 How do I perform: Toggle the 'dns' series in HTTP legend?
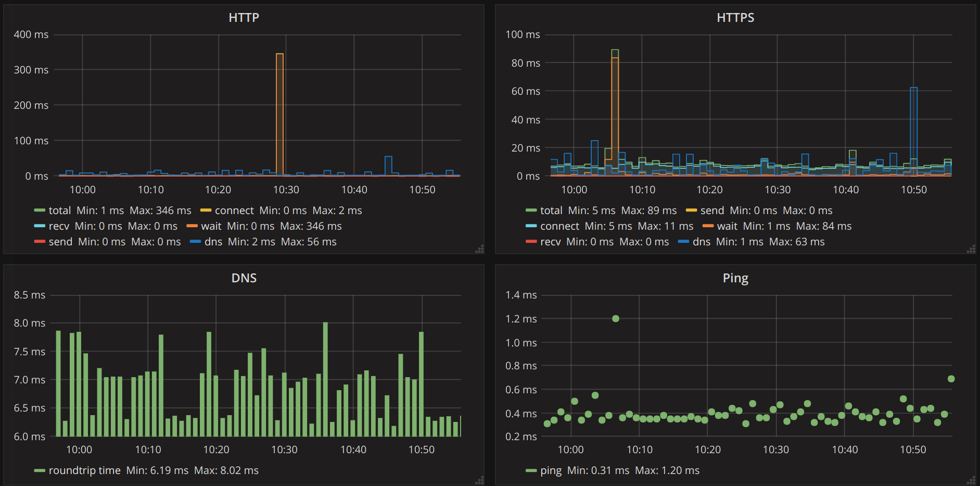click(213, 242)
